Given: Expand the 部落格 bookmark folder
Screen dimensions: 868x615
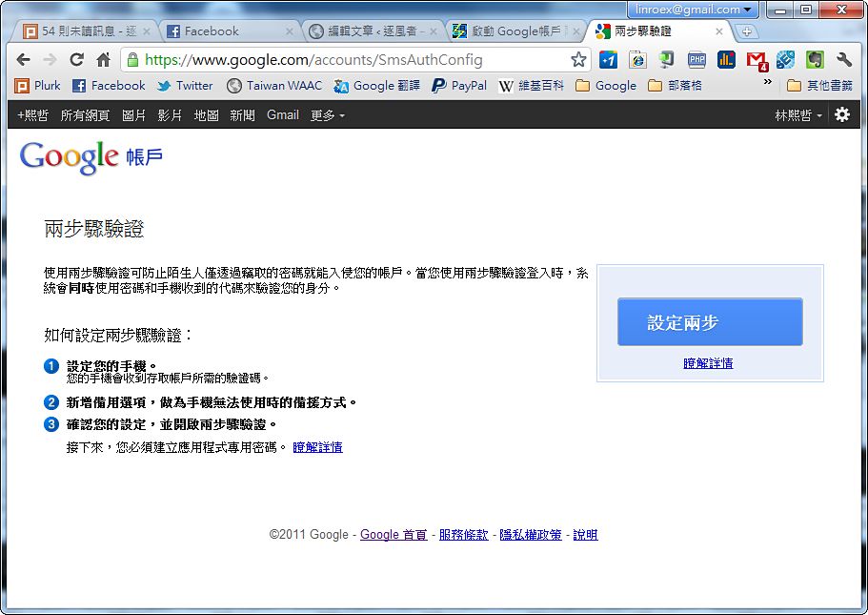Looking at the screenshot, I should click(675, 85).
